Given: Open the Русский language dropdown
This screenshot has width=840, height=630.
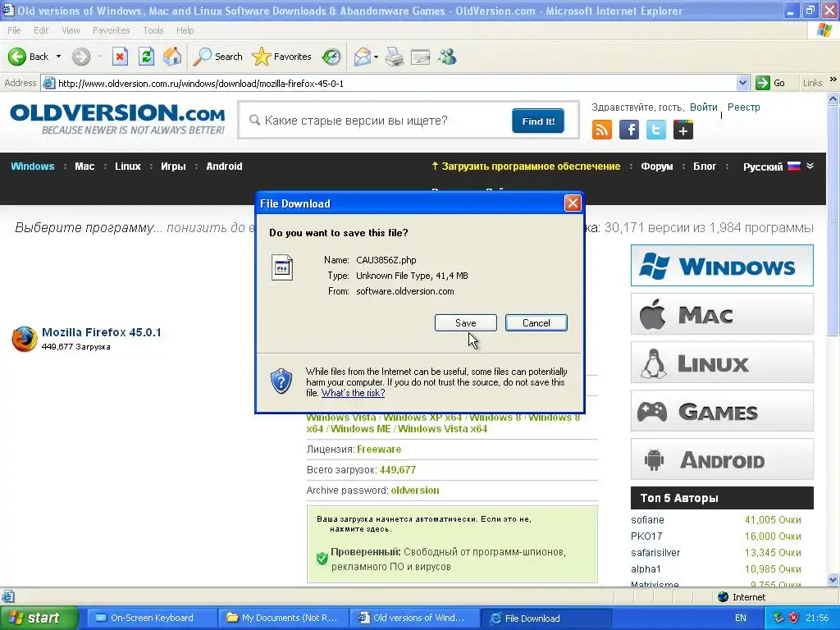Looking at the screenshot, I should pyautogui.click(x=778, y=167).
